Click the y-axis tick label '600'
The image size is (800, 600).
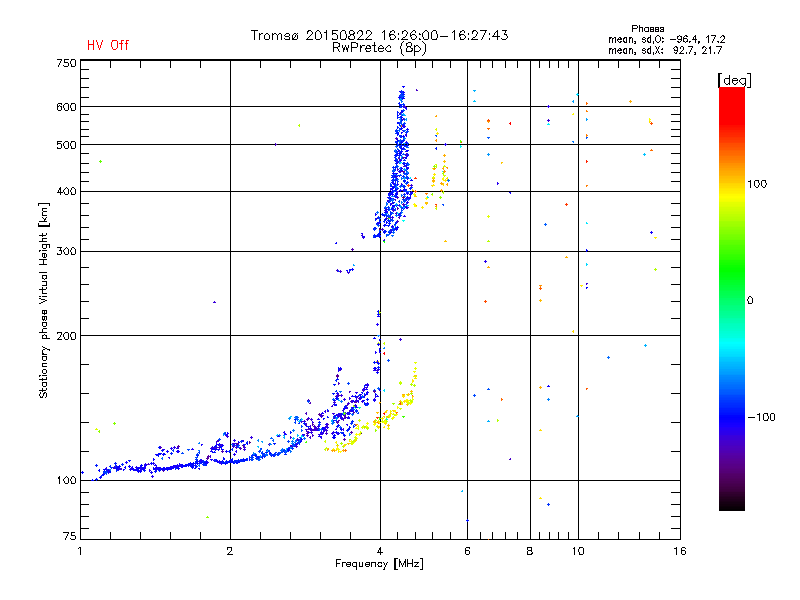pos(66,107)
